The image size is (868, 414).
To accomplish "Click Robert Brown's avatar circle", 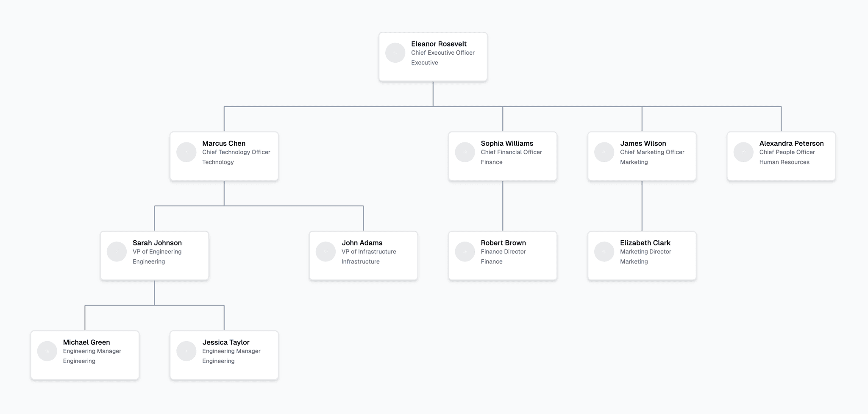I will [465, 252].
